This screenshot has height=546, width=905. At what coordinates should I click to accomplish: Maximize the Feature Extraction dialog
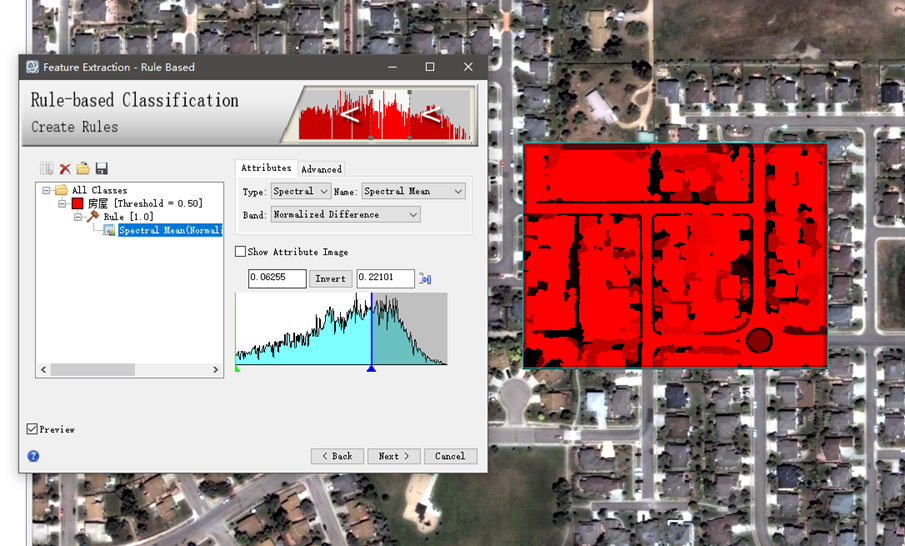click(430, 67)
